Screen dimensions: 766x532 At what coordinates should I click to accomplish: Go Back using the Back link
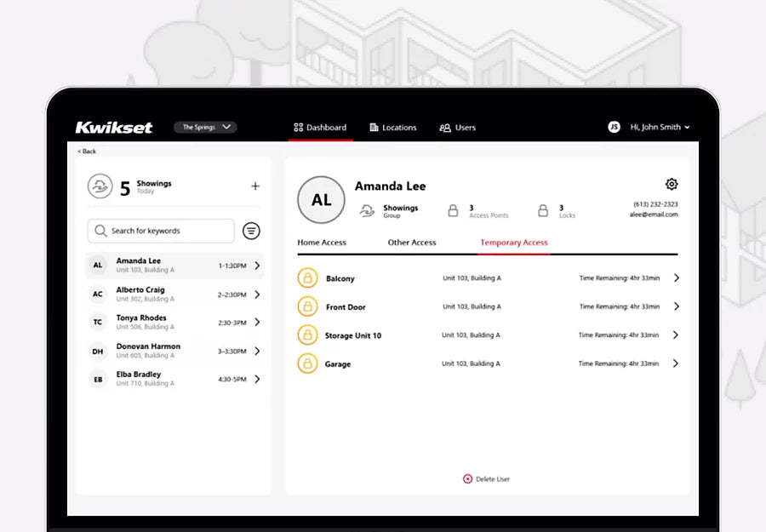(x=85, y=151)
